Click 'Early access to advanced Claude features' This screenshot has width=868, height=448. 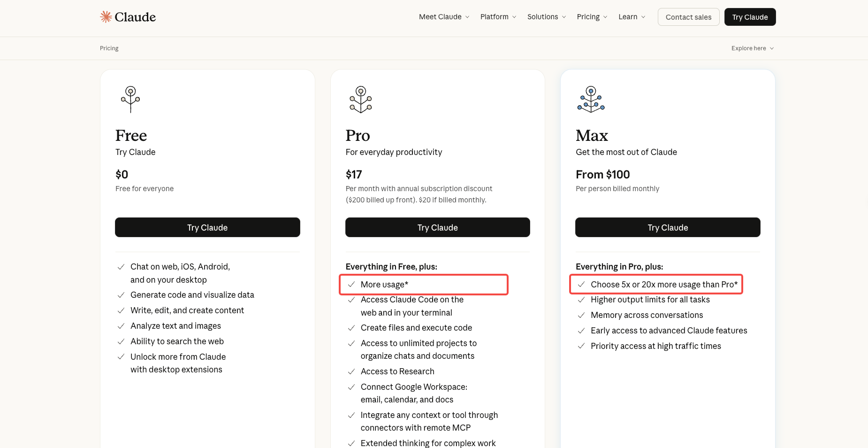(x=669, y=331)
